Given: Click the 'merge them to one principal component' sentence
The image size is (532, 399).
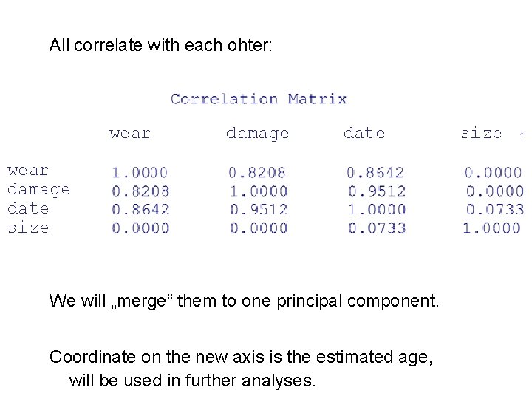Looking at the screenshot, I should pos(245,301).
